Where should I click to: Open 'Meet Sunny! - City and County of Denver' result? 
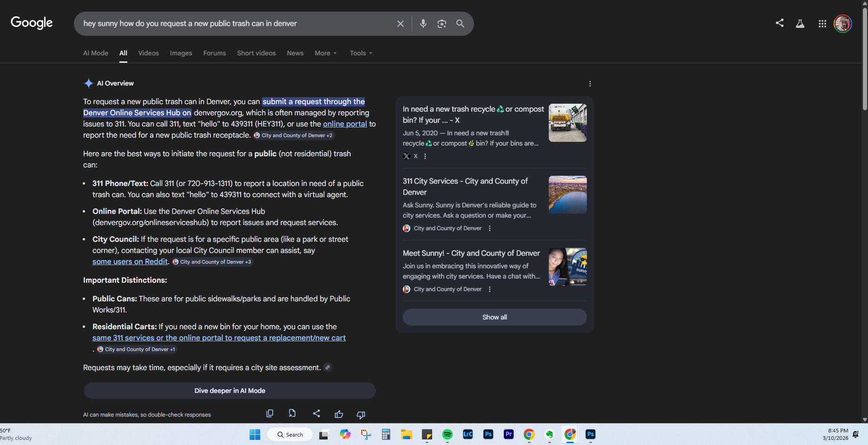point(471,253)
